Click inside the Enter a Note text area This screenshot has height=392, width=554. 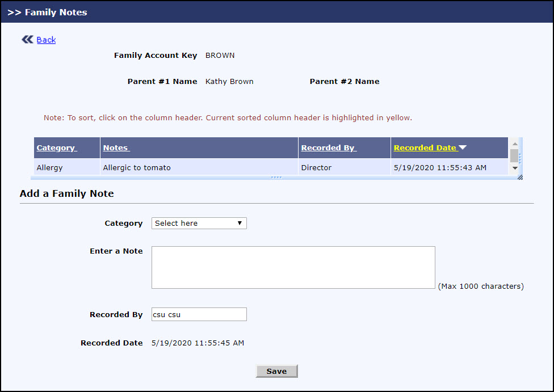[x=293, y=267]
